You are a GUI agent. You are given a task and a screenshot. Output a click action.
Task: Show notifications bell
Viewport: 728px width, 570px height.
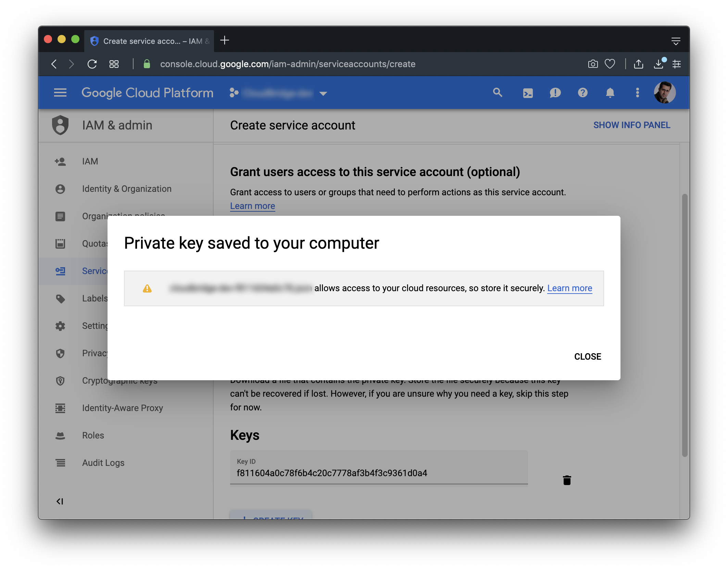[x=610, y=92]
